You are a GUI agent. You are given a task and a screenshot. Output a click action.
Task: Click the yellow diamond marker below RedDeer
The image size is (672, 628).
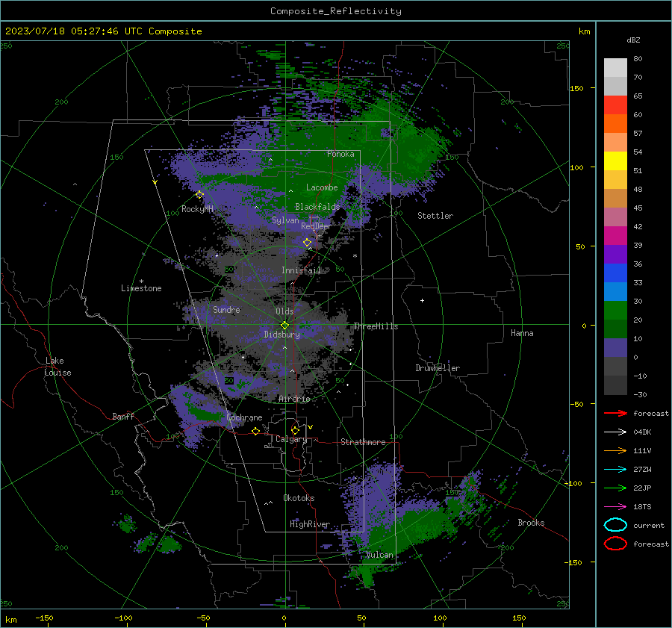point(308,243)
